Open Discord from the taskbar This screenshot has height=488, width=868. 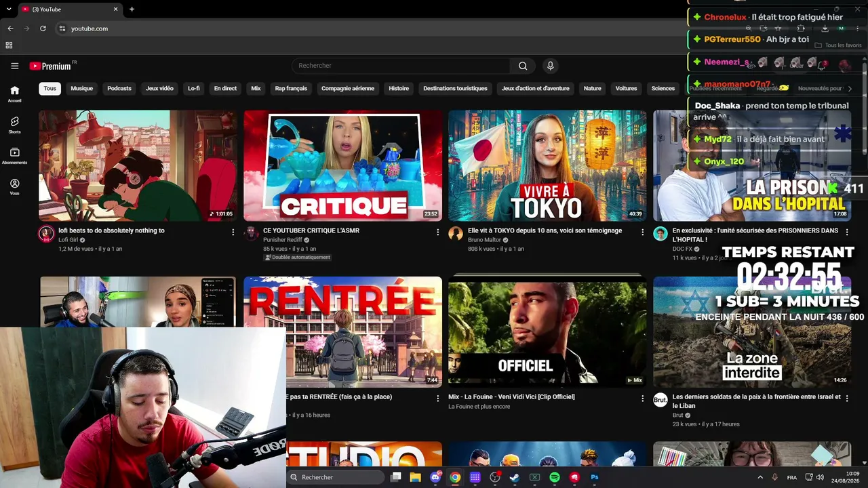pos(435,477)
